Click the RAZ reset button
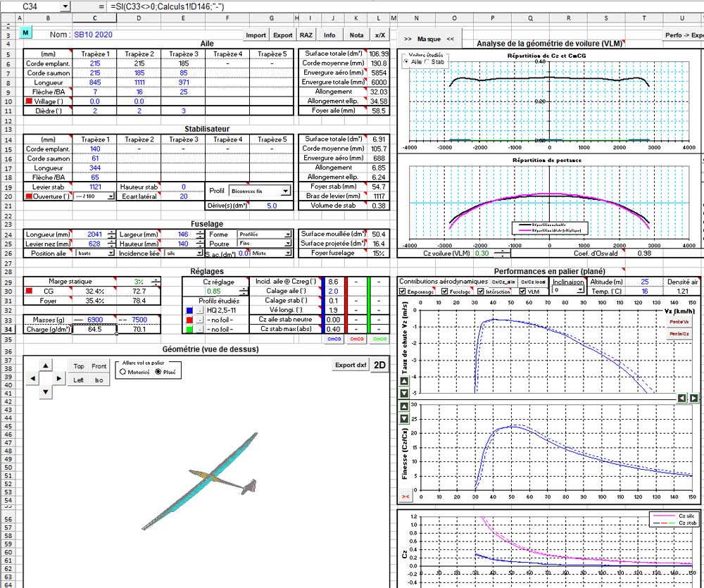The height and width of the screenshot is (588, 704). (x=306, y=35)
